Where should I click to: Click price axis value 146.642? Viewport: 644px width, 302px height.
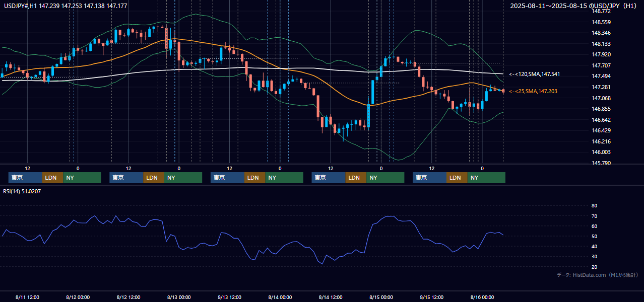(601, 120)
